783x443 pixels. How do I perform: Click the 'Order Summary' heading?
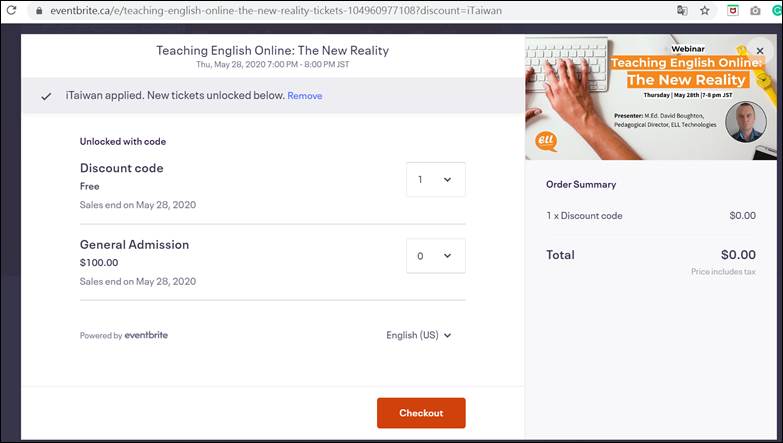pos(581,184)
